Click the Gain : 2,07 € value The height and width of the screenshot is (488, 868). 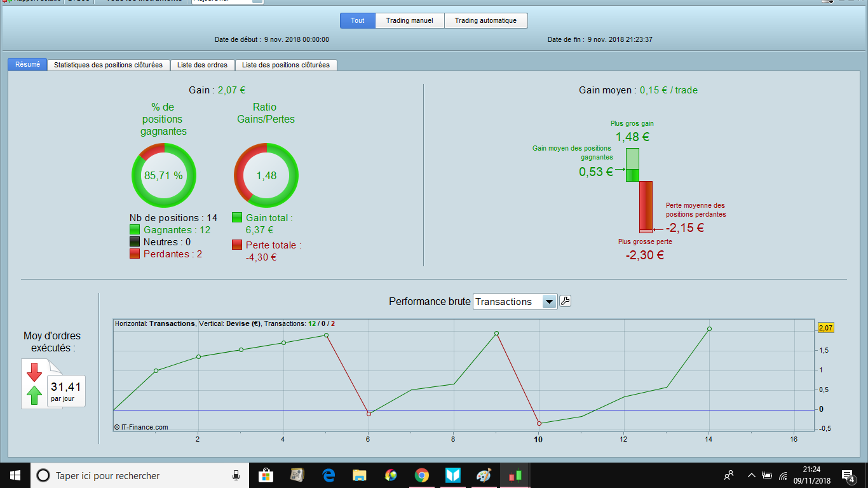[x=232, y=90]
